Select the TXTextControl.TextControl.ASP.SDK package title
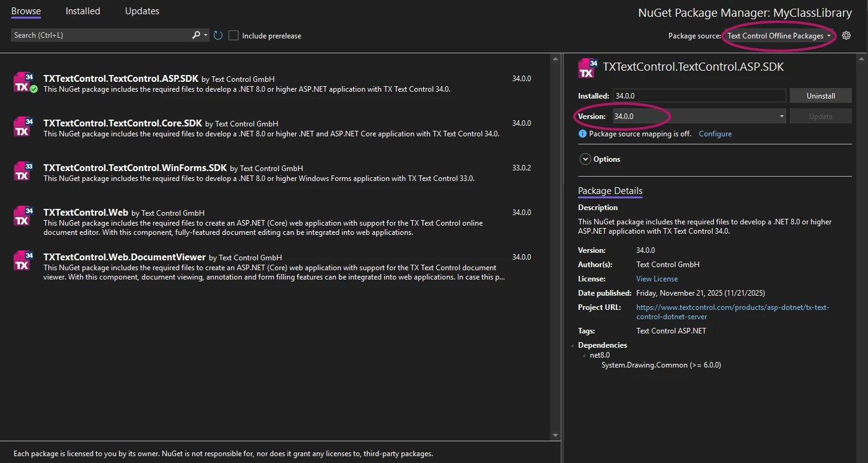Screen dimensions: 868x463 [121, 79]
